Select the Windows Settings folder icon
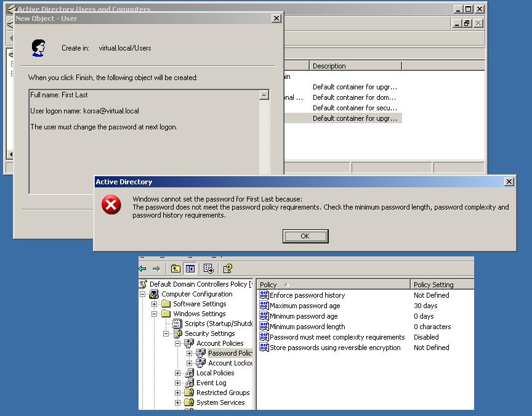 point(166,314)
